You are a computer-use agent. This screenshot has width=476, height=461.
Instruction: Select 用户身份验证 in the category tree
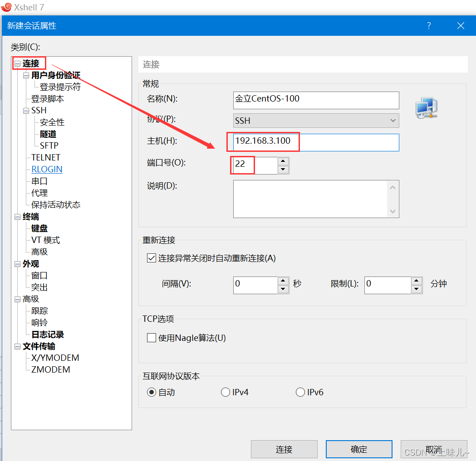(56, 75)
